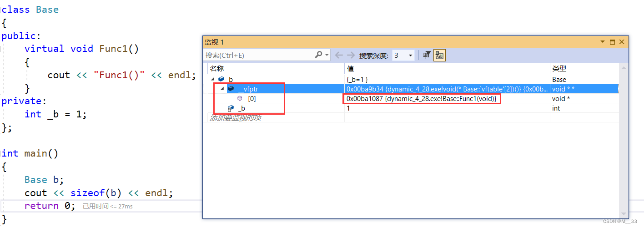Click the back arrow (previous search result)

(x=339, y=55)
